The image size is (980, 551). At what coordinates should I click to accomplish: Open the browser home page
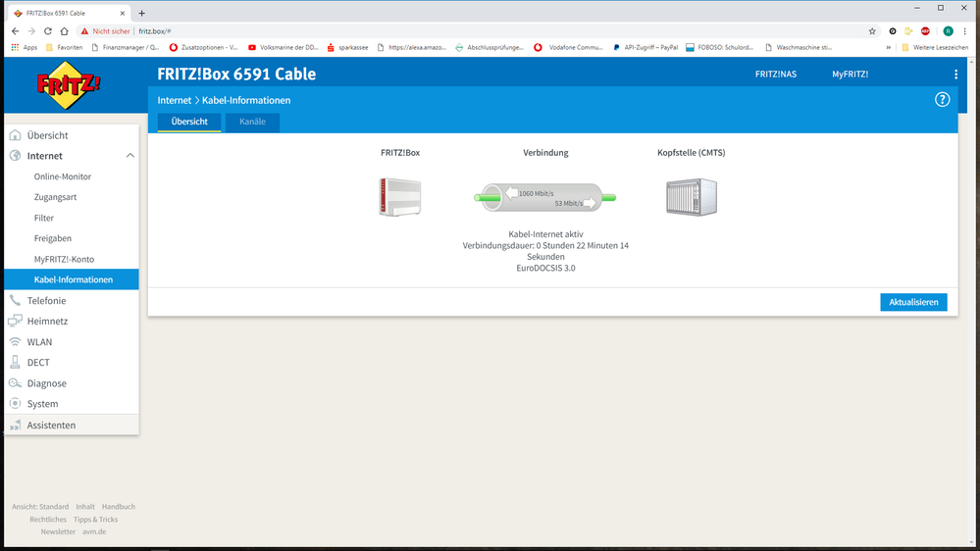point(64,30)
